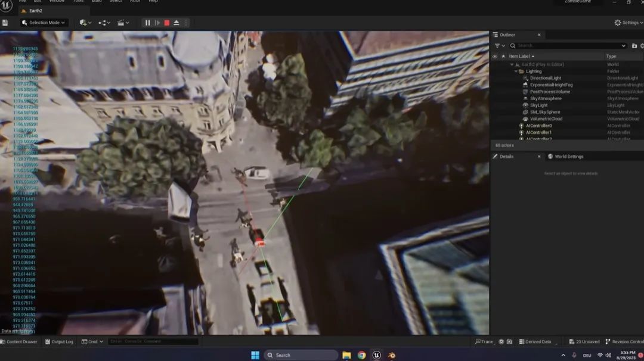Click the SkyAtmosphere actor icon
644x361 pixels.
click(525, 98)
